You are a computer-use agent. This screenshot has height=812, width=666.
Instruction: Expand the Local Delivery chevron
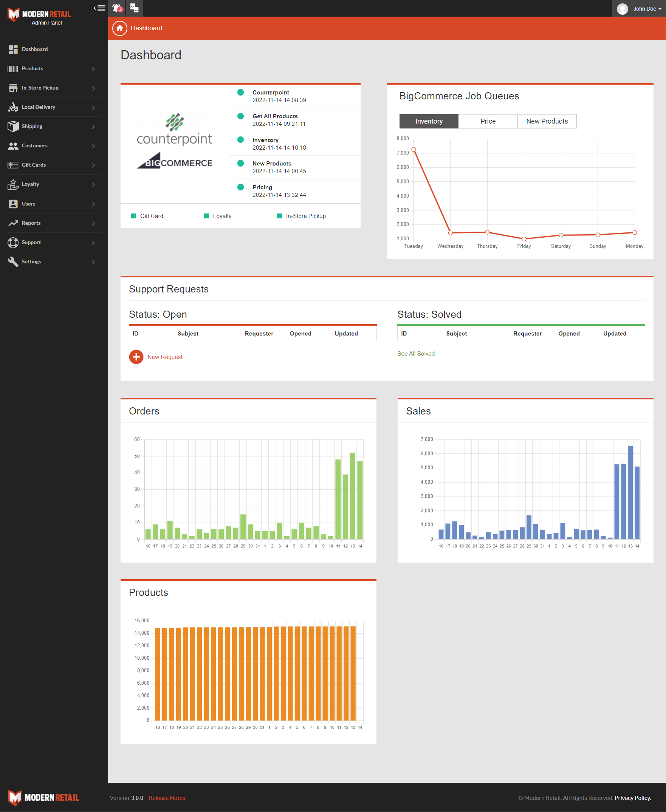pyautogui.click(x=93, y=107)
